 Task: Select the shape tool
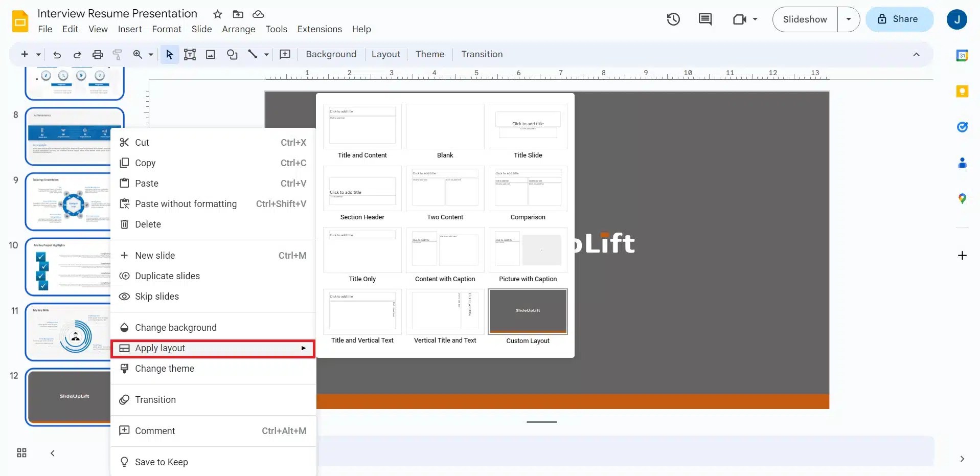pos(232,55)
